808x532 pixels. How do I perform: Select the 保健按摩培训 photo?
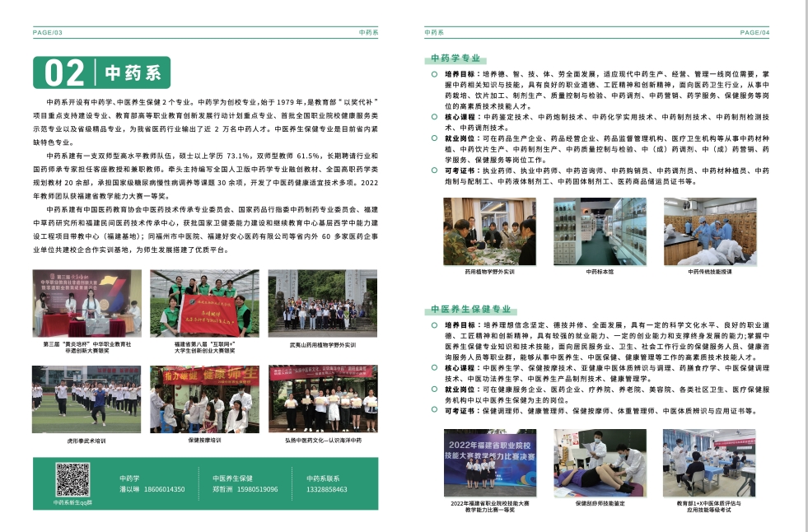point(204,399)
